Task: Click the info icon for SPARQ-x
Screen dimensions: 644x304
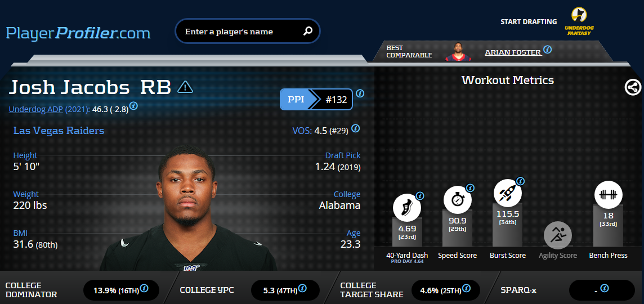Action: pyautogui.click(x=605, y=288)
